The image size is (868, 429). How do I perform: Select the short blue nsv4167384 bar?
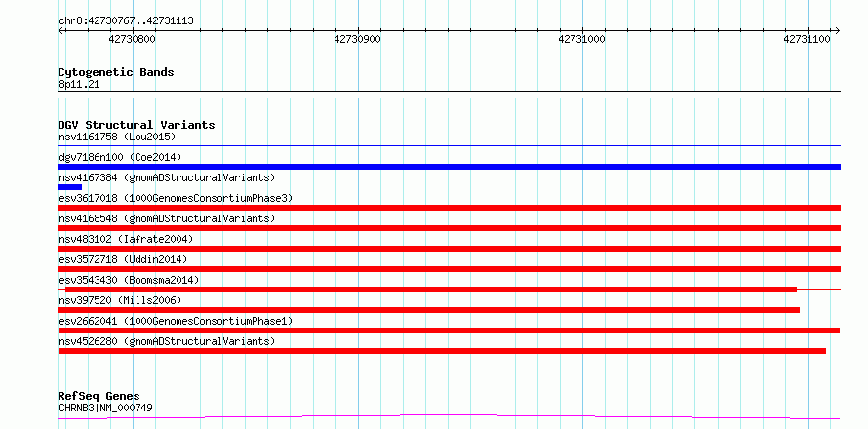click(70, 187)
